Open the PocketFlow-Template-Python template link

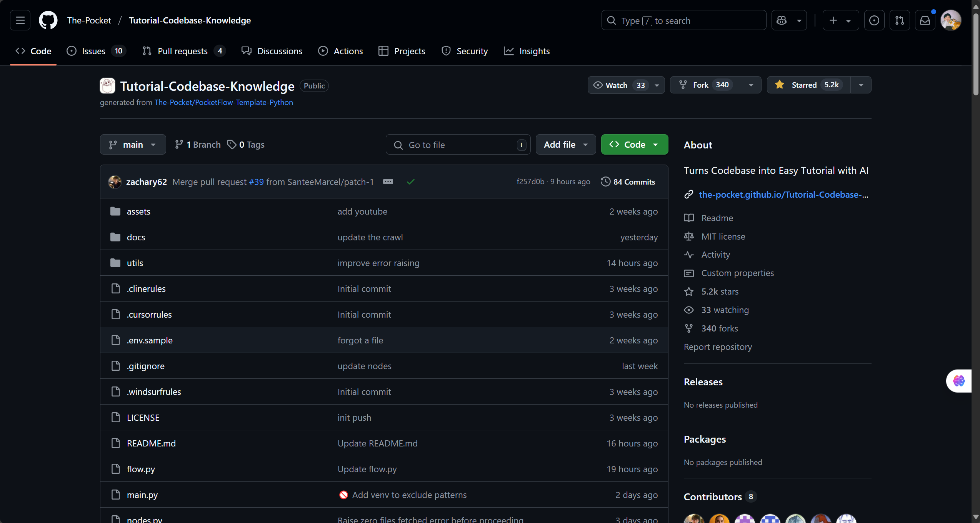point(223,102)
